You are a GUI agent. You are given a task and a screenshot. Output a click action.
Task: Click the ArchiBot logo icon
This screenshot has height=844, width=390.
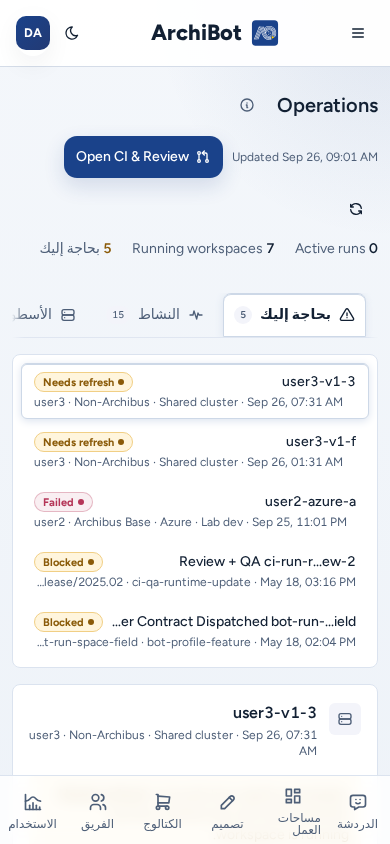click(x=265, y=33)
